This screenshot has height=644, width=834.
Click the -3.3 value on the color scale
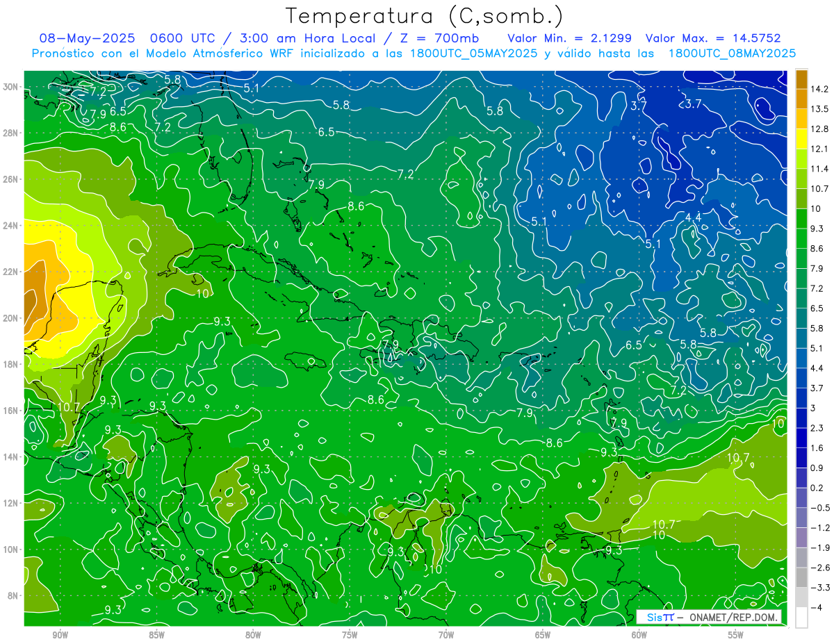click(x=819, y=588)
